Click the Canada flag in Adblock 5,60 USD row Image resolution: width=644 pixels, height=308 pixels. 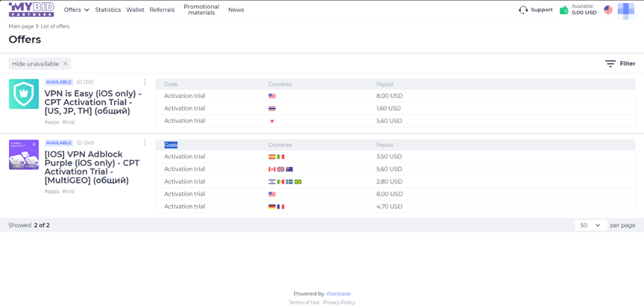(x=272, y=169)
